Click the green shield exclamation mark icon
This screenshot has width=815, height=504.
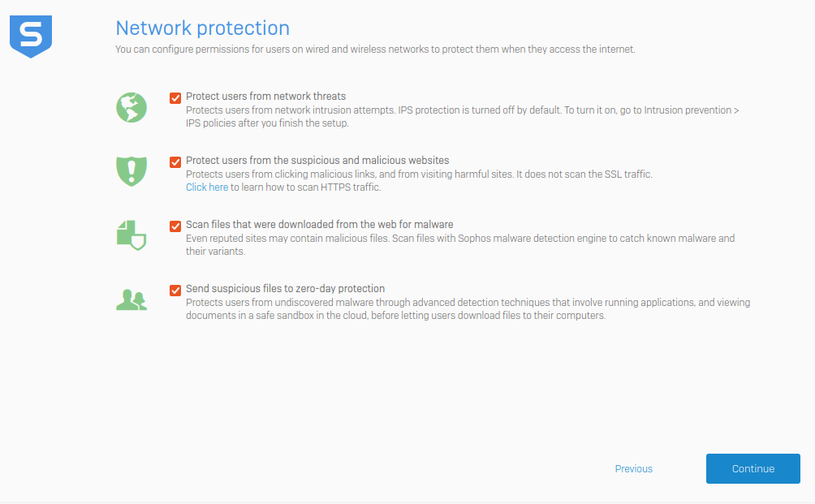132,171
